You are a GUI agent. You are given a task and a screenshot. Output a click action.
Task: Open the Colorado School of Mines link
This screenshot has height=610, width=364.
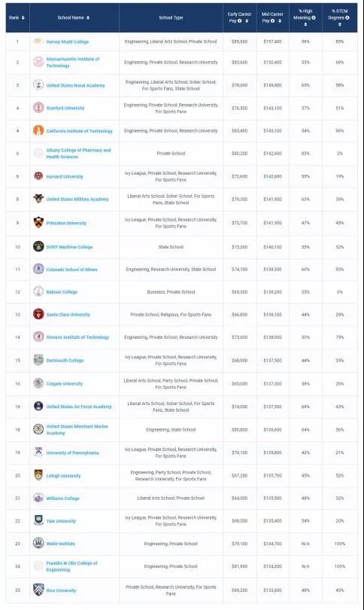pyautogui.click(x=72, y=269)
